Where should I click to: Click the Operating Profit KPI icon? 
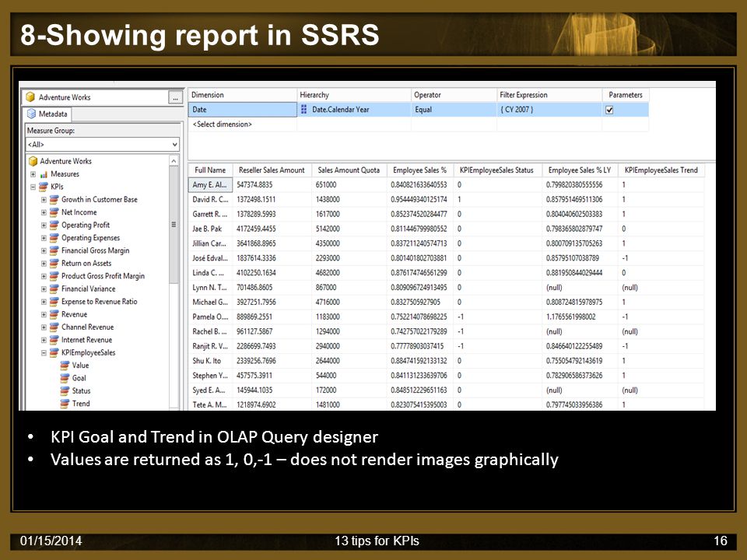tap(54, 226)
